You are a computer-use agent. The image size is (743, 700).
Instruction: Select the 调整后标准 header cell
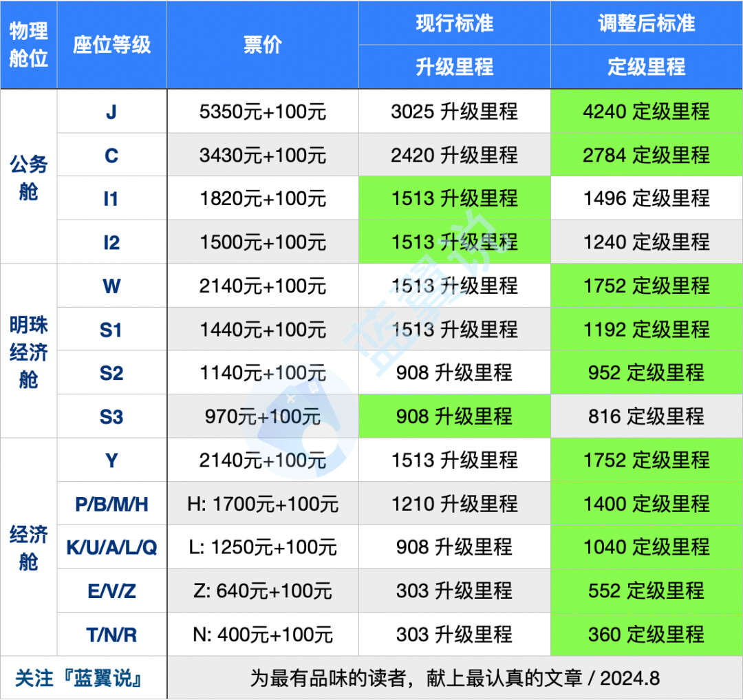[646, 23]
